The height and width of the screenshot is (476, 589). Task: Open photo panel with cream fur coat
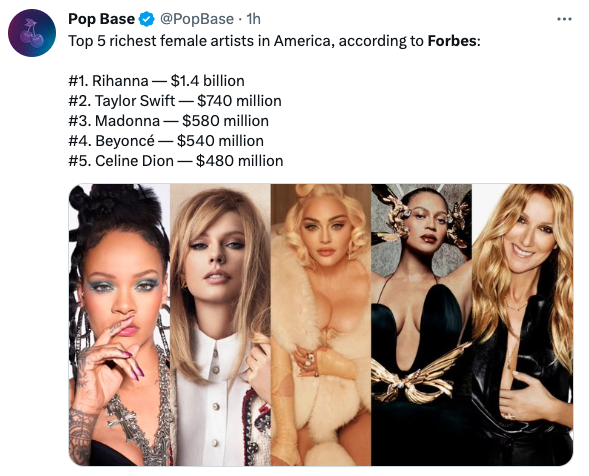(x=321, y=325)
